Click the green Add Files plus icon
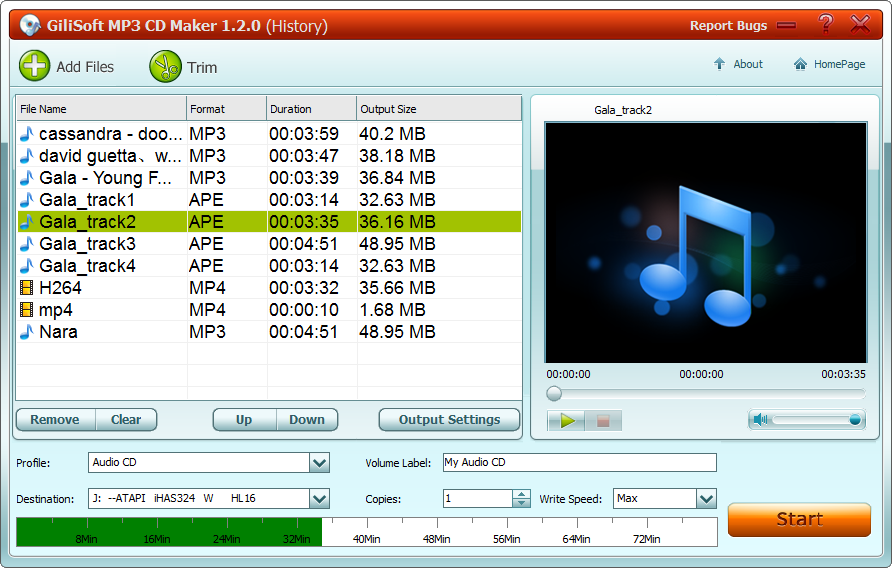 tap(35, 67)
